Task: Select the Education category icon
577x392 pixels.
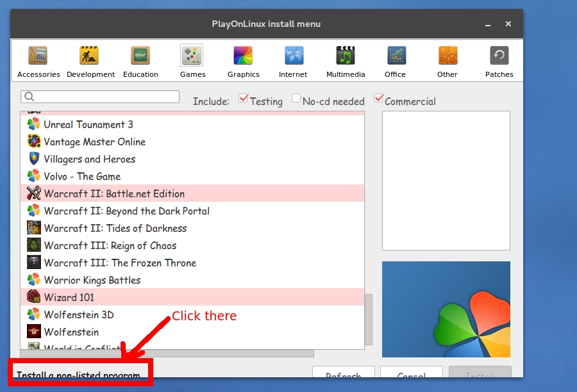Action: pyautogui.click(x=140, y=56)
